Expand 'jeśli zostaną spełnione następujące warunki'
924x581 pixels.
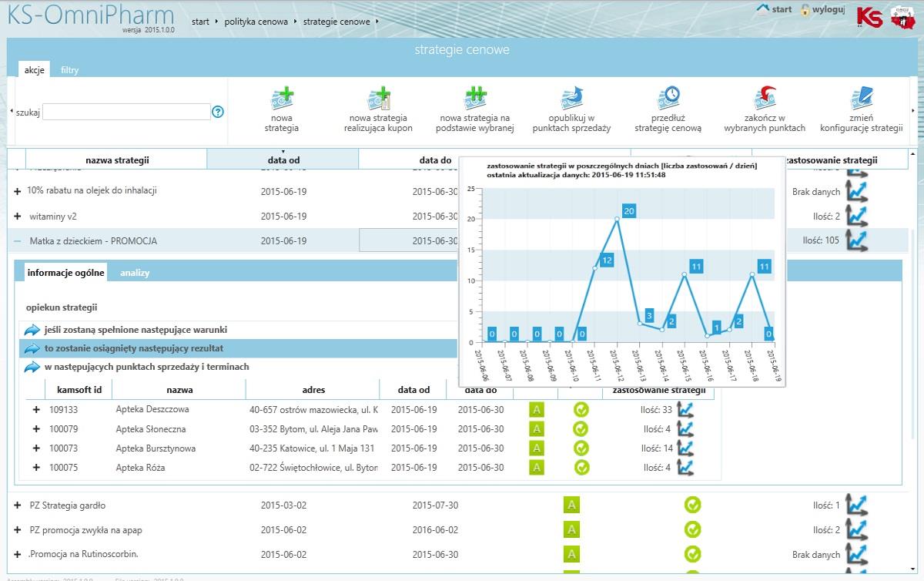click(x=32, y=330)
